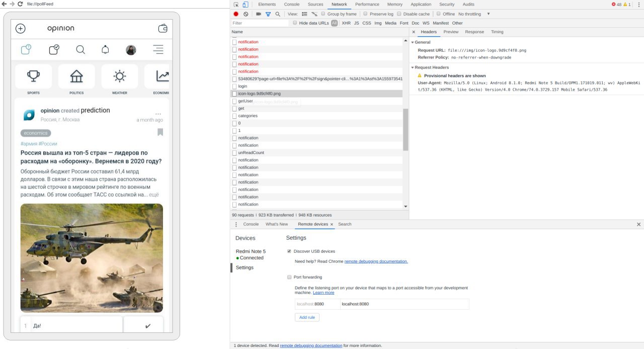644x349 pixels.
Task: Toggle the device toolbar icon
Action: [x=246, y=5]
